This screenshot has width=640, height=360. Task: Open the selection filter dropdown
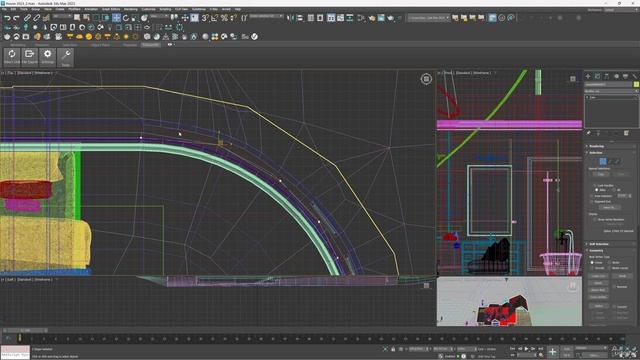pyautogui.click(x=62, y=16)
